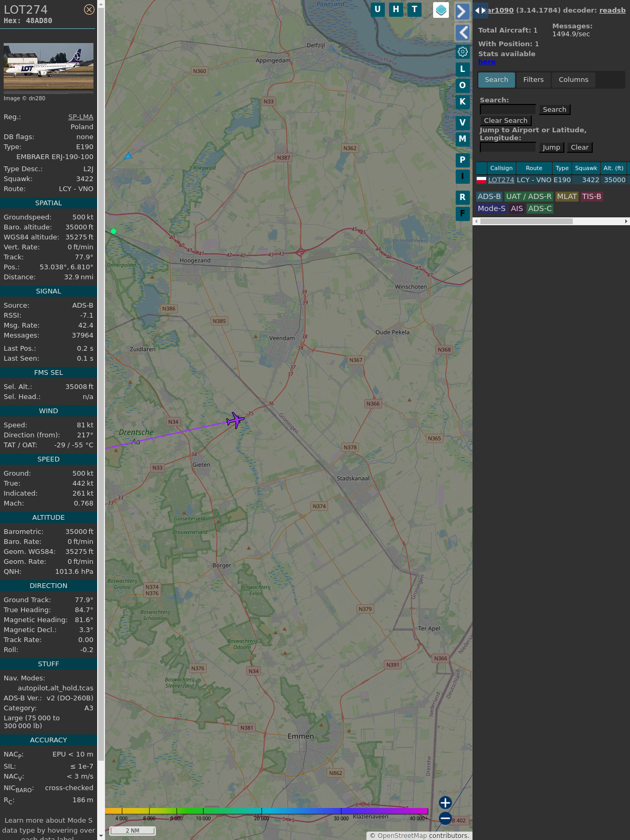Click the AIS legend swatch
The height and width of the screenshot is (840, 630).
(517, 208)
